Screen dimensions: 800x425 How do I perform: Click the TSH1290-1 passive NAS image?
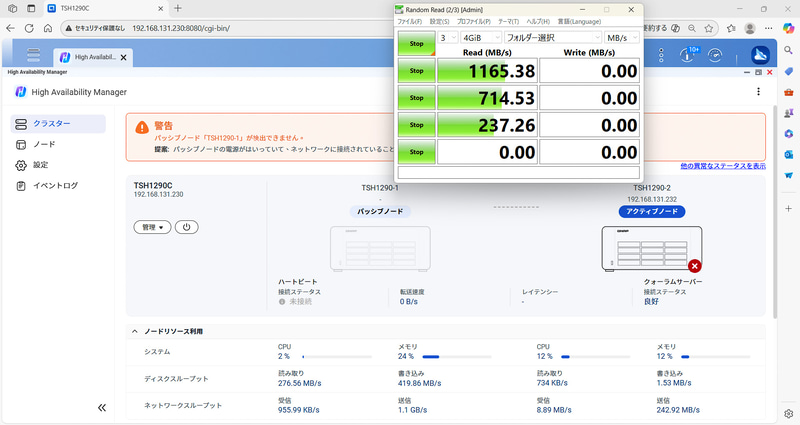tap(380, 248)
